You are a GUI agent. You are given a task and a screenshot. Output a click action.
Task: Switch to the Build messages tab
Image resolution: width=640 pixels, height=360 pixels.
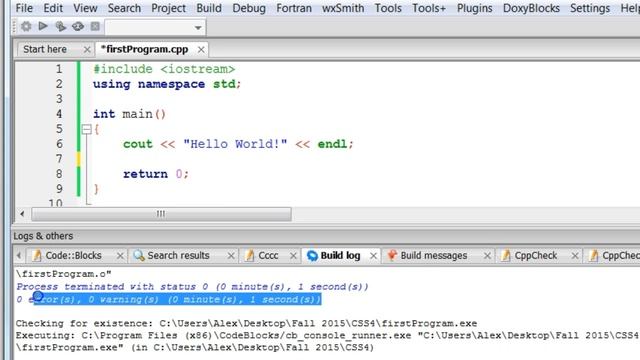[x=433, y=256]
